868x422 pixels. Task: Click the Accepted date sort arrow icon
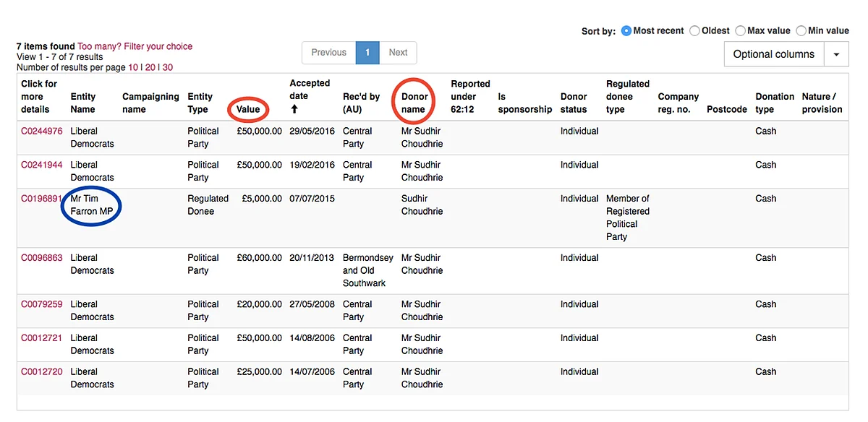click(x=294, y=110)
